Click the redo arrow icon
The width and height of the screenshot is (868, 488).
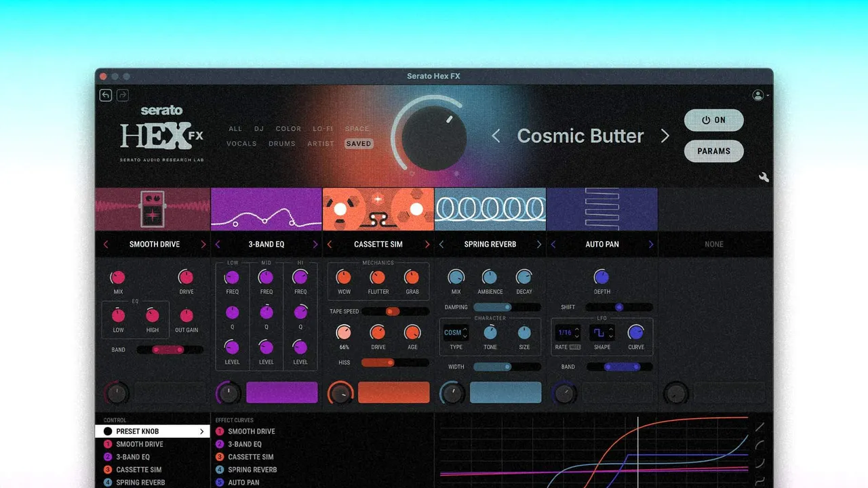pos(123,96)
